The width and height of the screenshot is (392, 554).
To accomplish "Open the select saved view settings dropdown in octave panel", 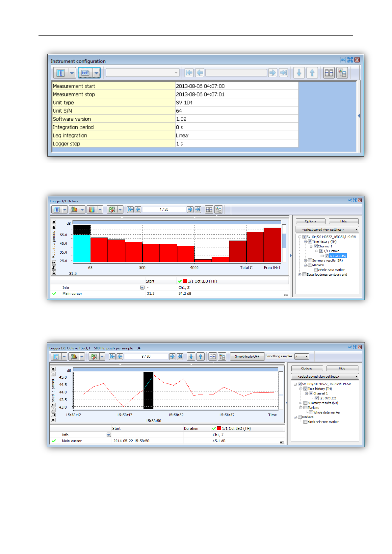I will 327,229.
